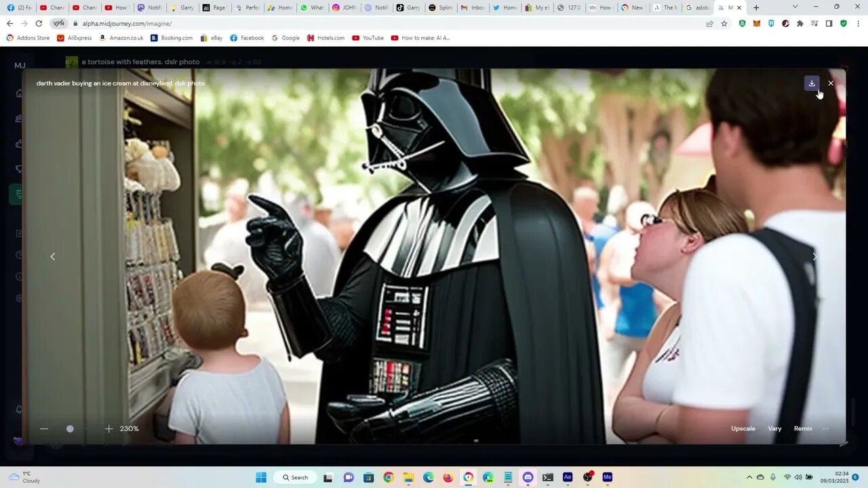Image resolution: width=868 pixels, height=488 pixels.
Task: Go to next image with right arrow
Action: (814, 256)
